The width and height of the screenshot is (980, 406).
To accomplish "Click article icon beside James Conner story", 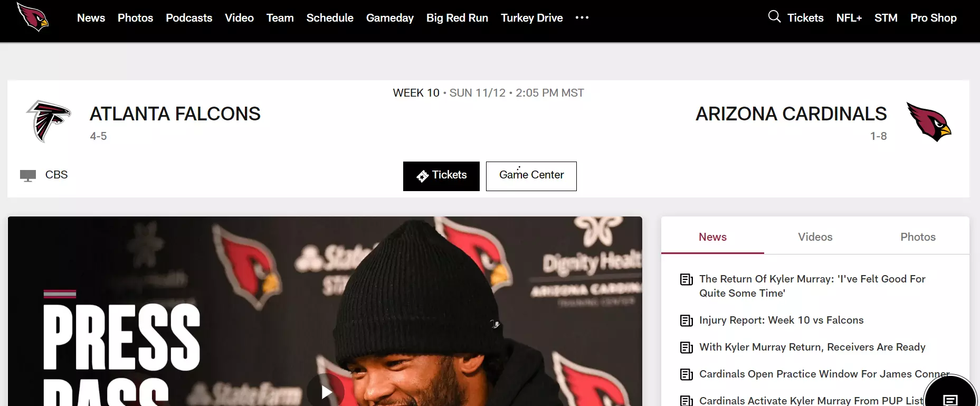I will tap(686, 374).
